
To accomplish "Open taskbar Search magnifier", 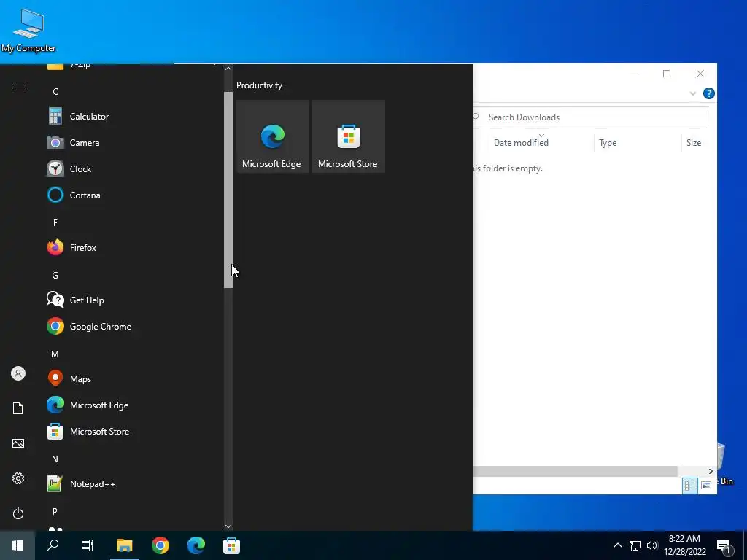I will [53, 545].
